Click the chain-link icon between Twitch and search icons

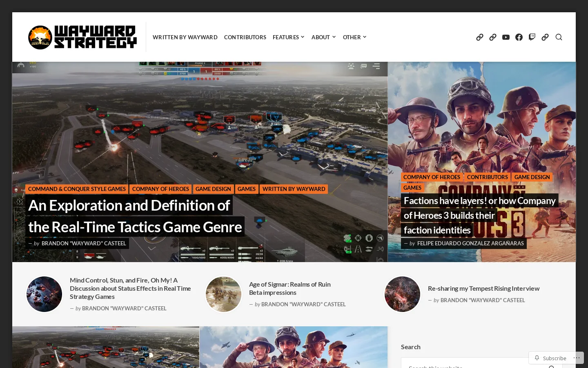tap(545, 37)
